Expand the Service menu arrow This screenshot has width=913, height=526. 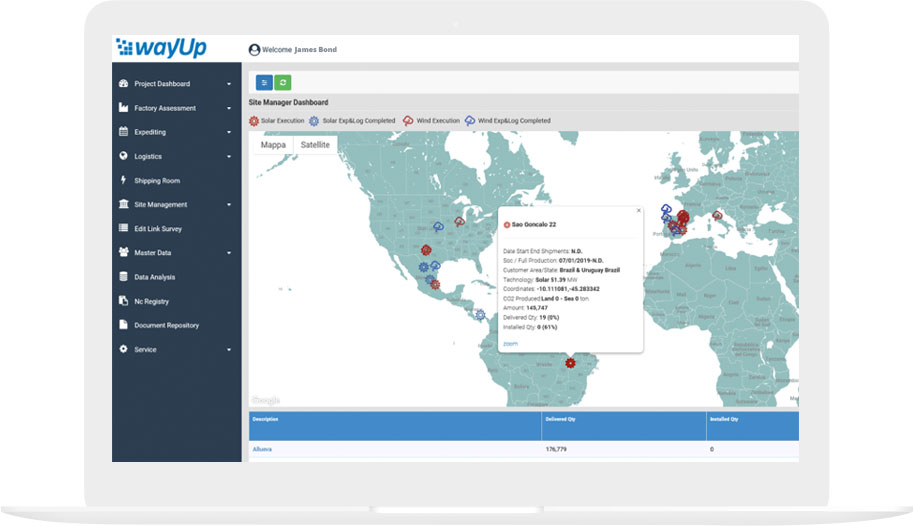[x=229, y=350]
